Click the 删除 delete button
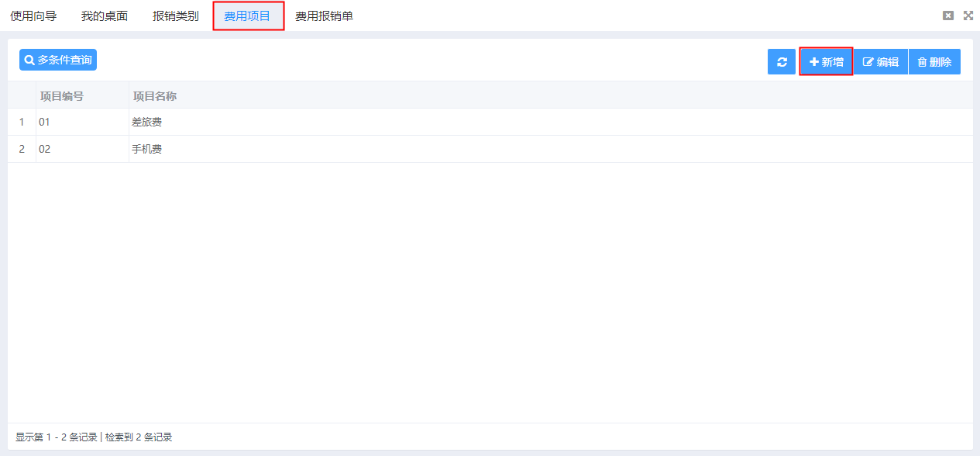Screen dimensions: 980x456 click(934, 62)
